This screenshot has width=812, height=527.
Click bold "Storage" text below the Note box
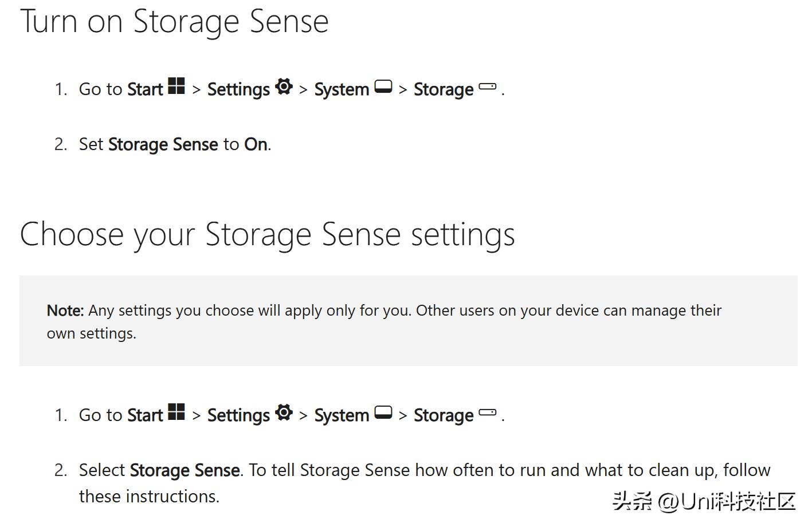(444, 415)
